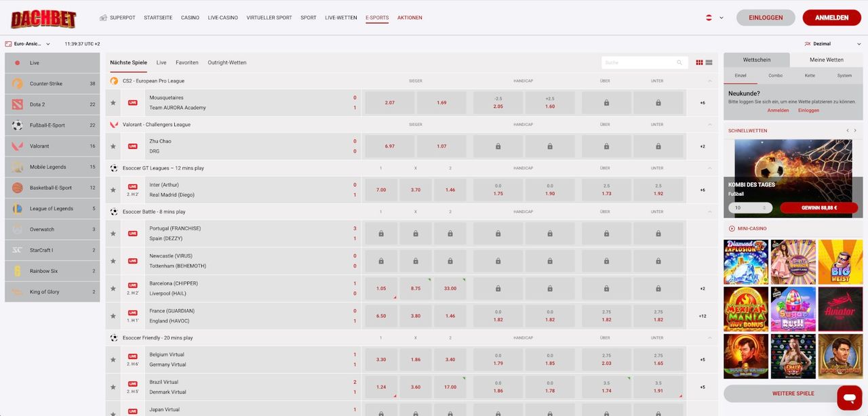
Task: Open Dota 2 category
Action: coord(52,104)
